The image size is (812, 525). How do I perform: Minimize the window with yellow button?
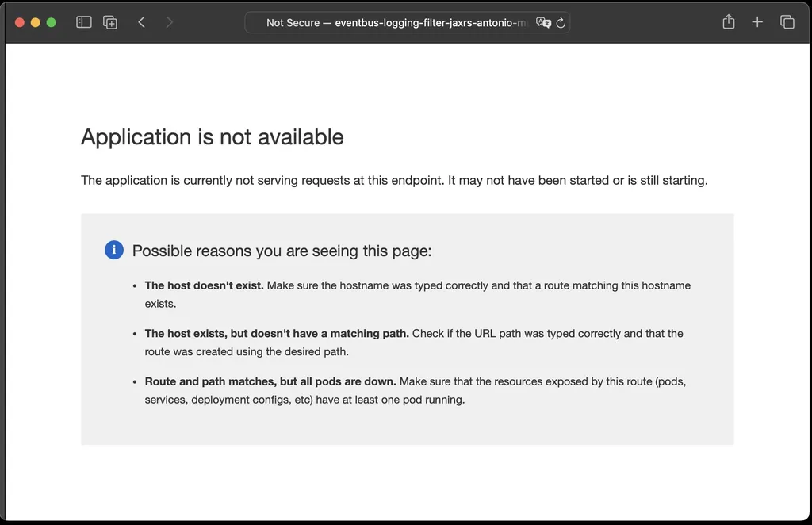point(36,22)
